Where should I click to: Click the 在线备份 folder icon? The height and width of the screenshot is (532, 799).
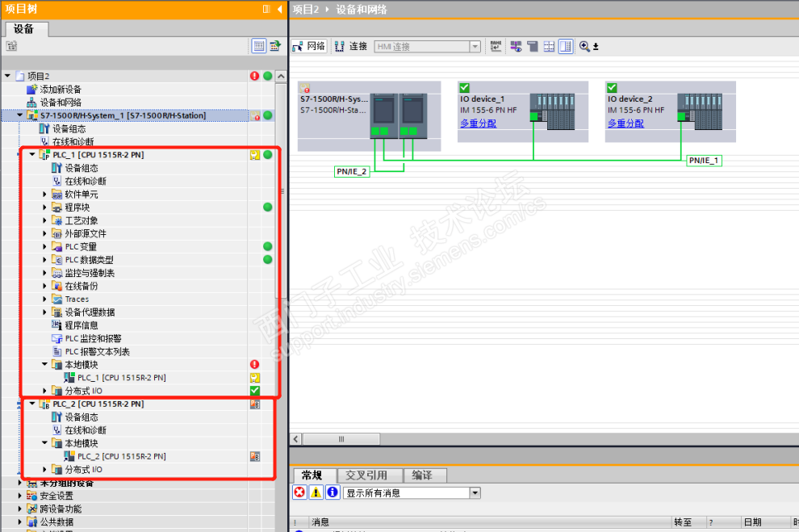[56, 286]
